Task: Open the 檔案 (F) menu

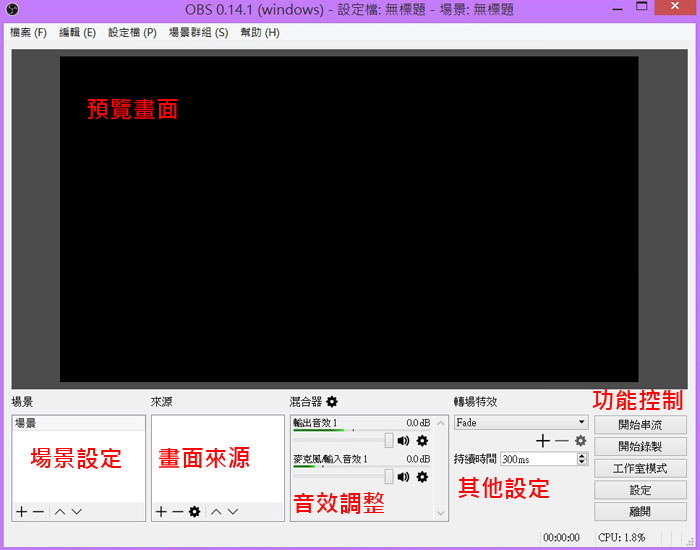Action: pos(28,33)
